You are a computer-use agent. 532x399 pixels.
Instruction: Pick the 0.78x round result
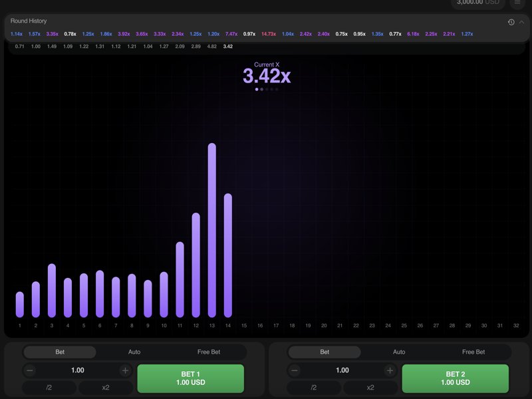pyautogui.click(x=70, y=34)
